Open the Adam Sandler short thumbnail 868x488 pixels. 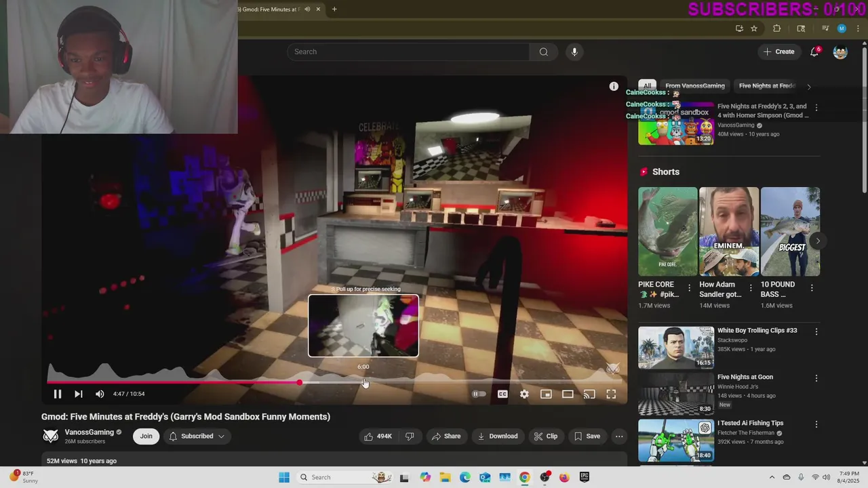pyautogui.click(x=729, y=232)
